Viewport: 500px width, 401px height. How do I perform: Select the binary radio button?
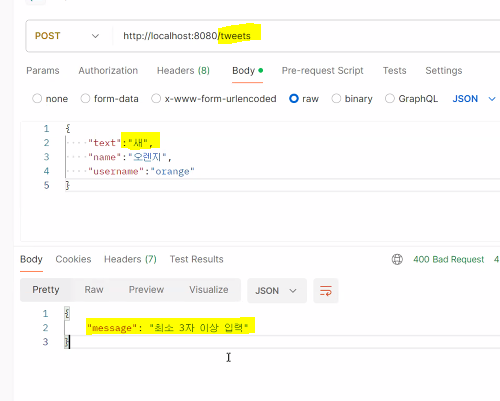click(x=336, y=99)
